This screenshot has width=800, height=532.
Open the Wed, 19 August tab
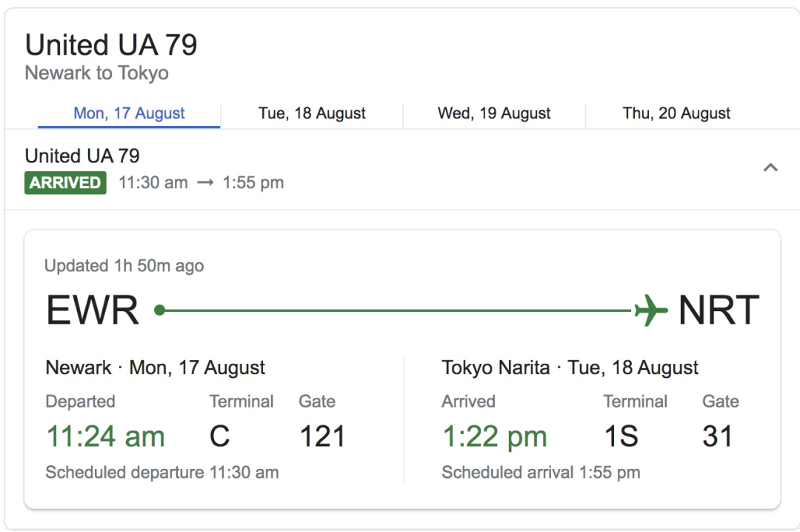point(494,113)
